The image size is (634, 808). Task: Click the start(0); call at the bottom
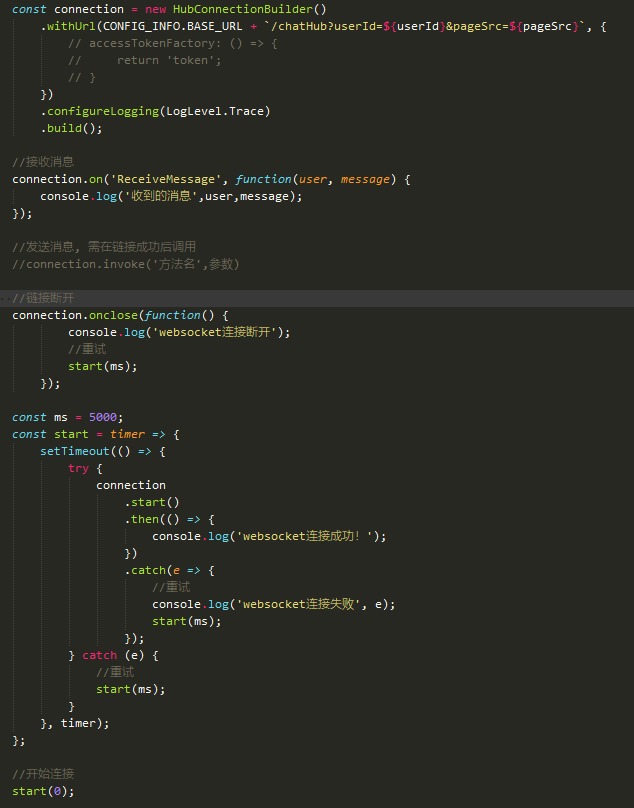pos(43,791)
